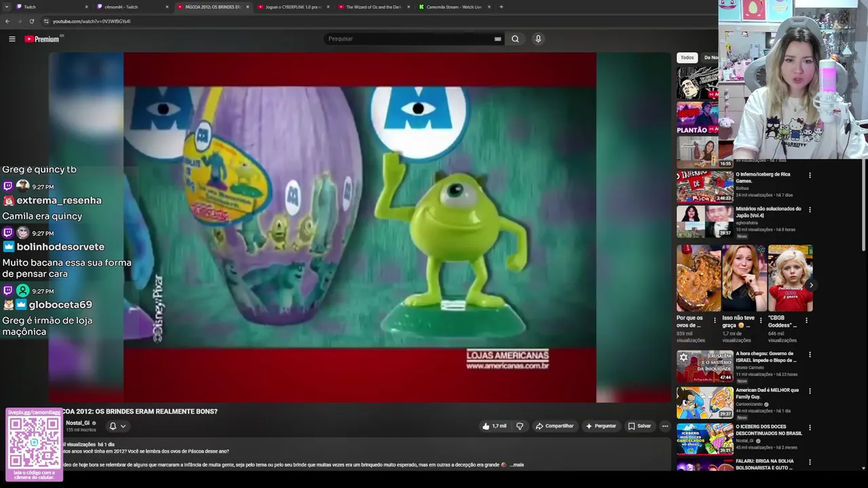Open the more actions ellipsis under video
The height and width of the screenshot is (488, 868).
point(665,426)
